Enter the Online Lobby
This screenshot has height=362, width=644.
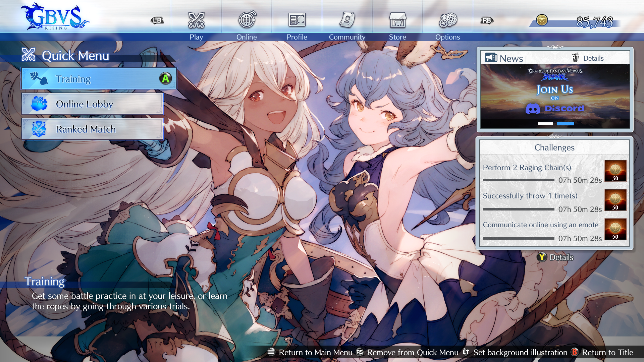point(93,104)
